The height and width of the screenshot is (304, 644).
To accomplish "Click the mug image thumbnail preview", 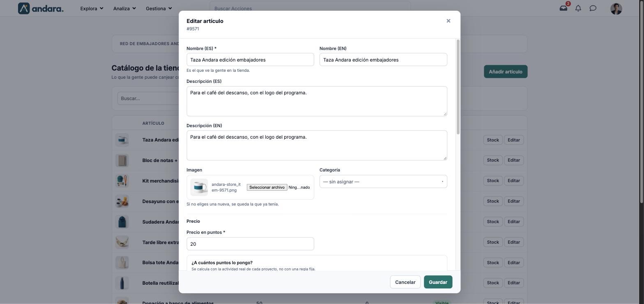I will tap(199, 187).
